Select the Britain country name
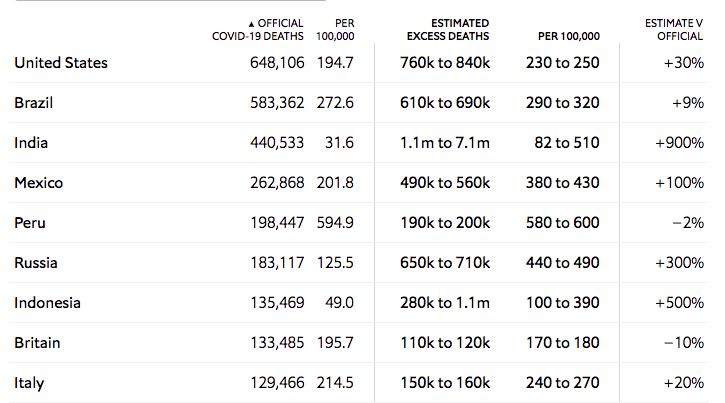The width and height of the screenshot is (725, 403). 37,343
